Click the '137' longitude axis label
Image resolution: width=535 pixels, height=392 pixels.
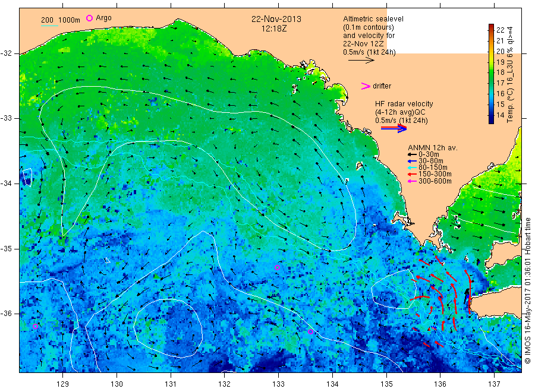pyautogui.click(x=495, y=384)
